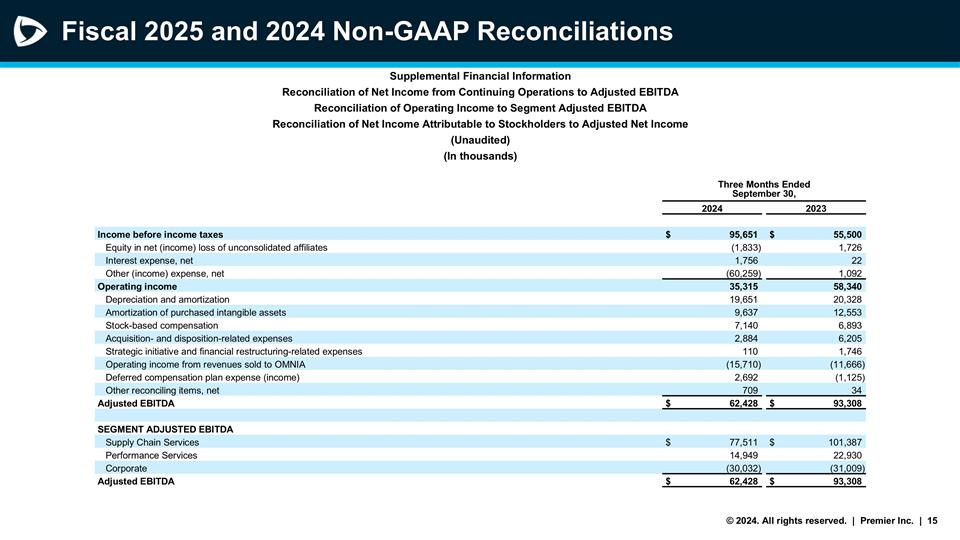Click the (In thousands) subtitle text
This screenshot has height=540, width=960.
click(x=480, y=156)
